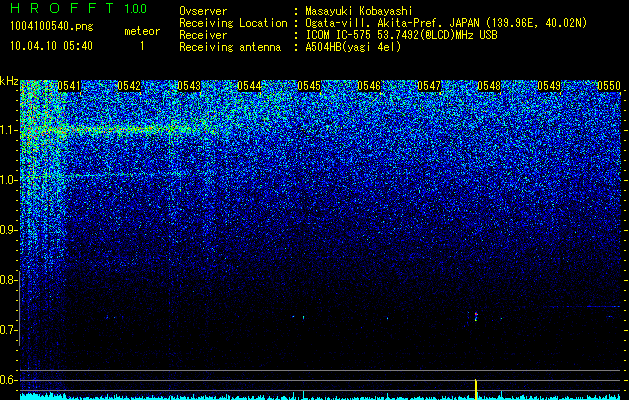629x400 pixels.
Task: Click the Receiving Location field label
Action: 233,23
